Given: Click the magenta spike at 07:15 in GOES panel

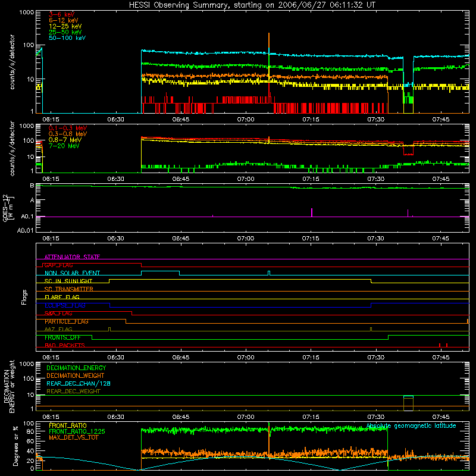Looking at the screenshot, I should coord(312,212).
